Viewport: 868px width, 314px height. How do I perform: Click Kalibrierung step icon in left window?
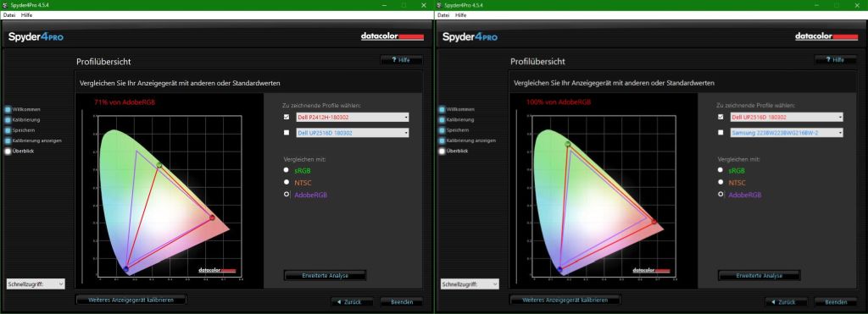coord(8,120)
